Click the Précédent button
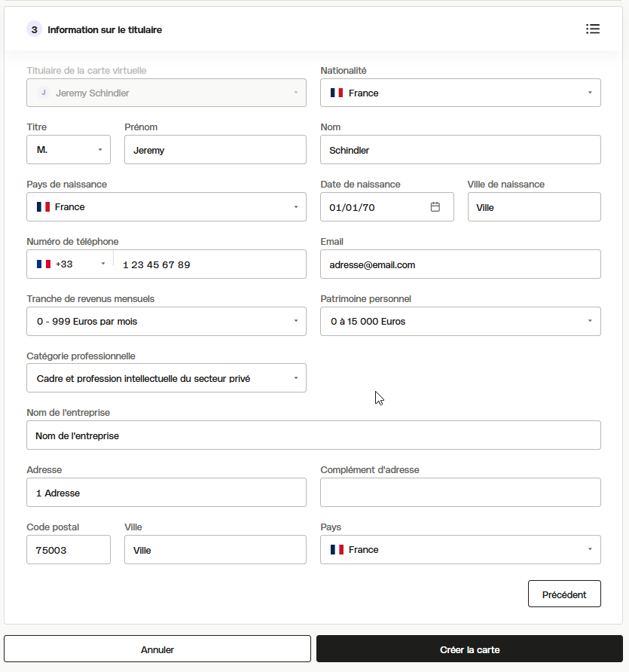Image resolution: width=629 pixels, height=672 pixels. (564, 594)
